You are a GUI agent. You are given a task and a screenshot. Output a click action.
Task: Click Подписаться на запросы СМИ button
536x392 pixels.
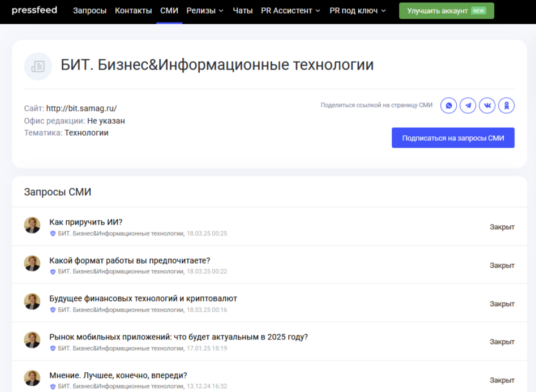coord(453,137)
